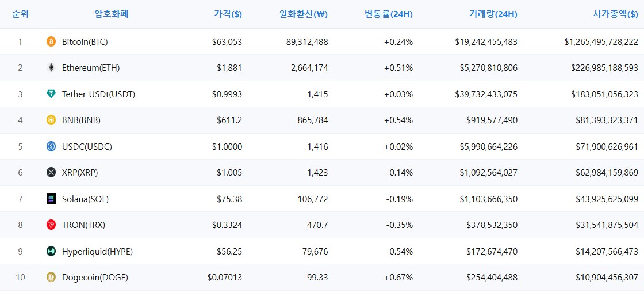Viewport: 644px width, 296px height.
Task: Click the Ethereum diamond logo icon
Action: click(51, 68)
